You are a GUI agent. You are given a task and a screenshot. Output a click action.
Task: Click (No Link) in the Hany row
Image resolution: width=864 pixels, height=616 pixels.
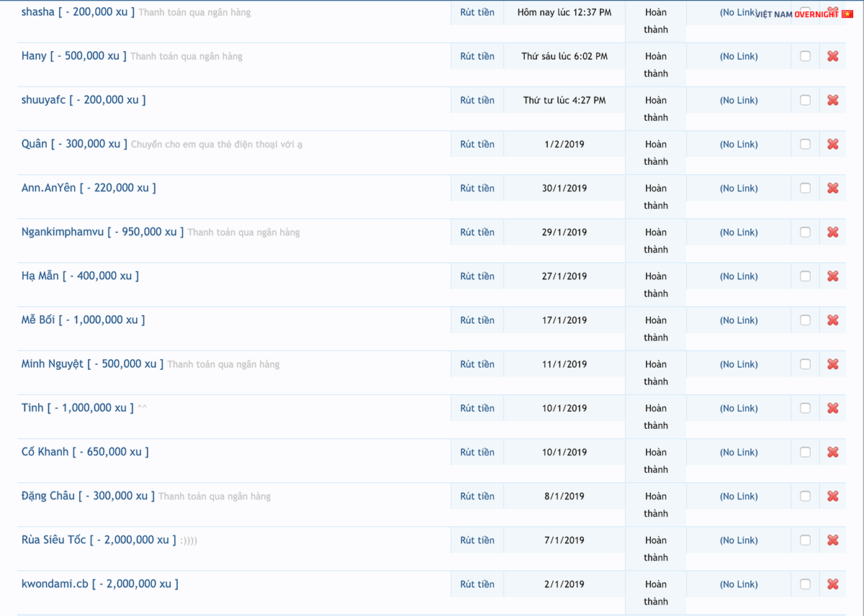click(739, 56)
